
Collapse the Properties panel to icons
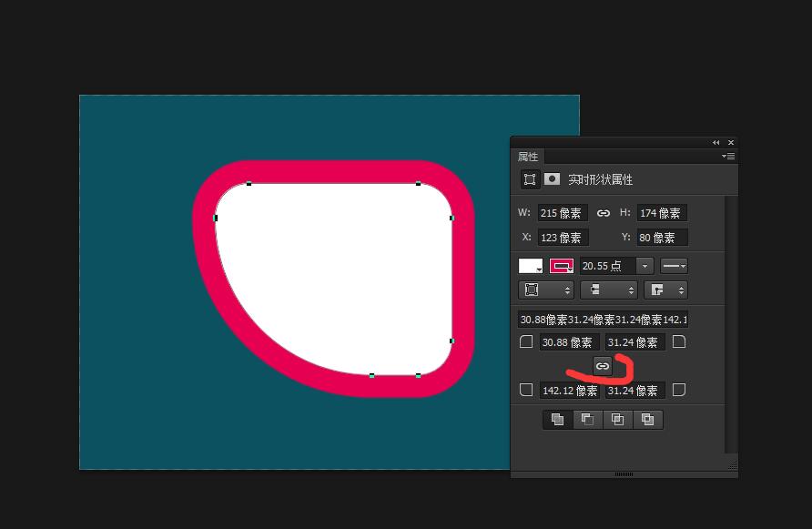[717, 142]
